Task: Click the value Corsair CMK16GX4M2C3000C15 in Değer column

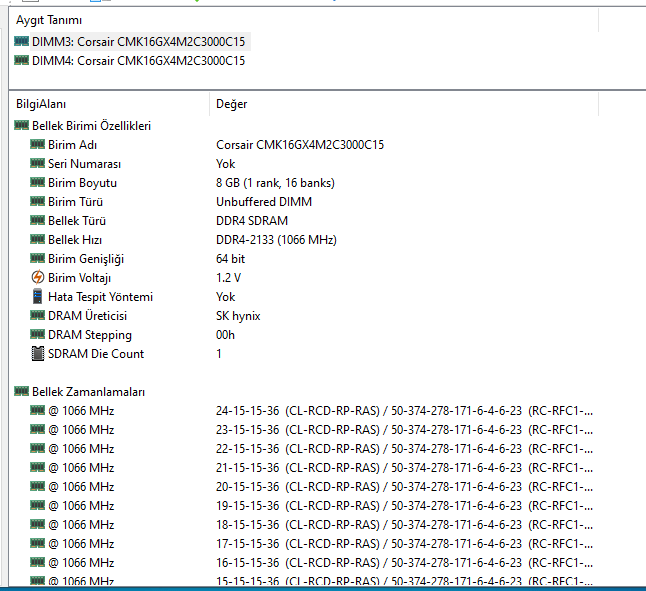Action: pyautogui.click(x=300, y=145)
